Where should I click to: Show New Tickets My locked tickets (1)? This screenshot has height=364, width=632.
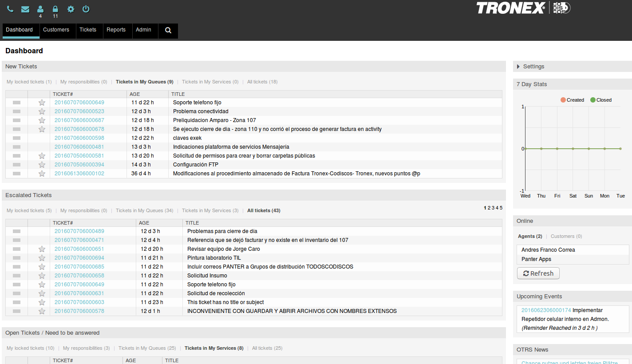pyautogui.click(x=29, y=82)
